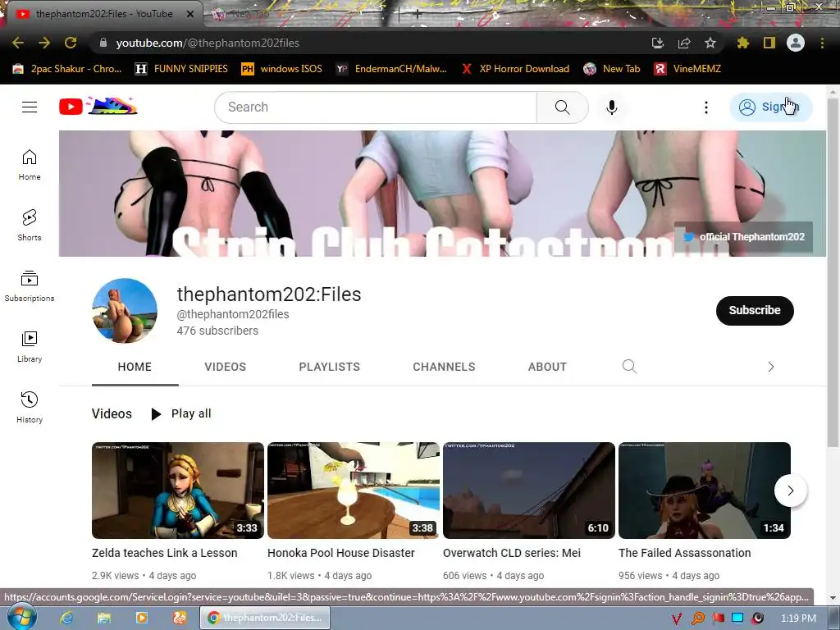Switch to the ABOUT channel tab

[547, 367]
